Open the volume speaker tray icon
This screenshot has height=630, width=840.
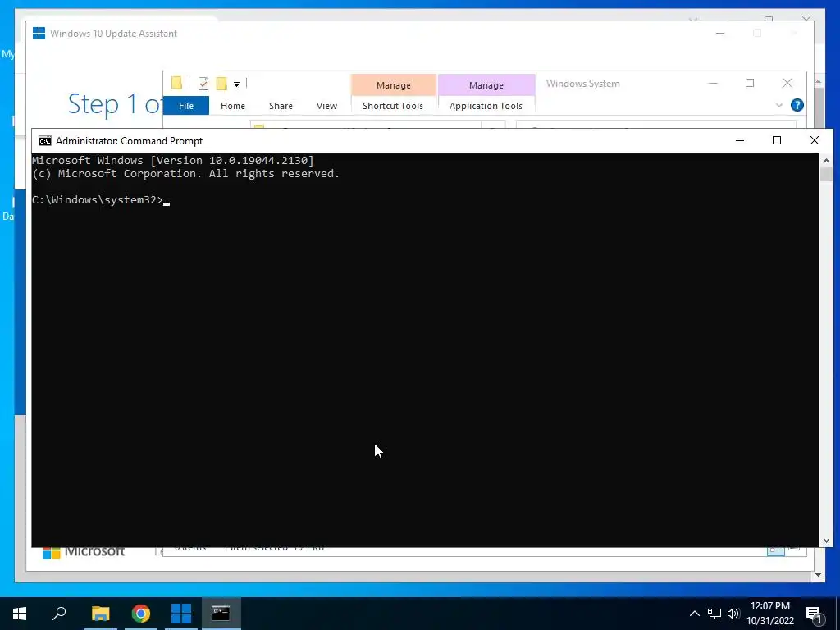(x=733, y=614)
